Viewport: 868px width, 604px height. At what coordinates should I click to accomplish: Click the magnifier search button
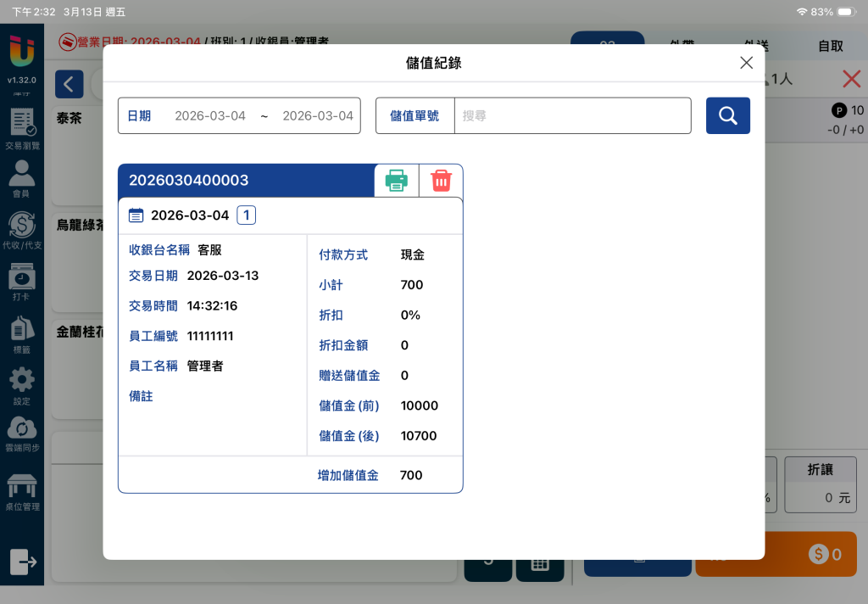727,115
